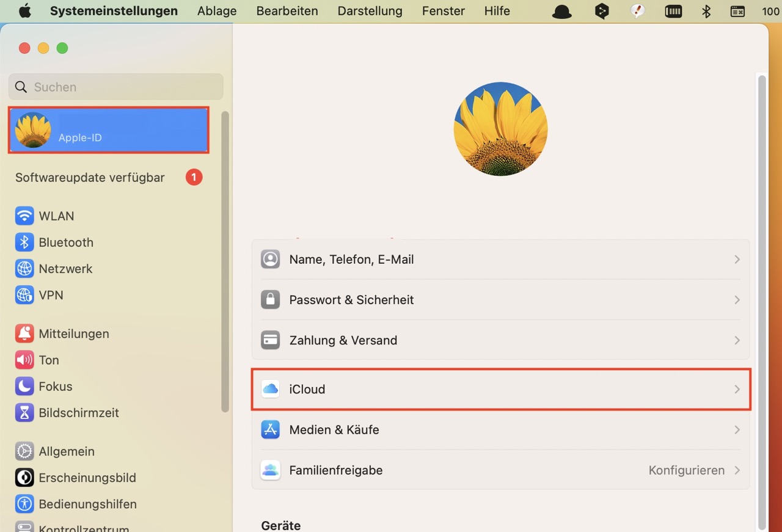Open Erscheinungsbild via its icon
The height and width of the screenshot is (532, 782).
[24, 478]
